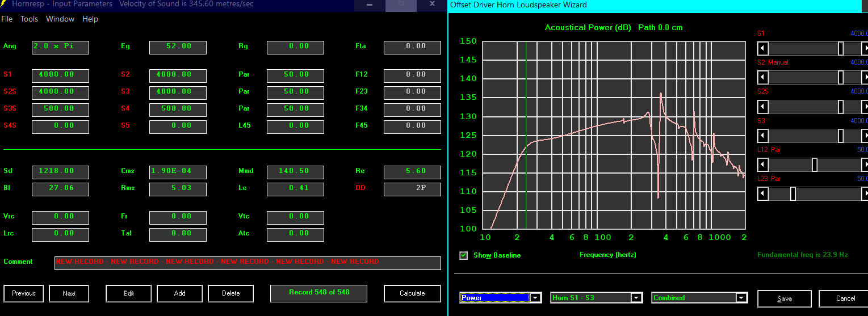Click the Re field showing 5.60

tap(412, 172)
